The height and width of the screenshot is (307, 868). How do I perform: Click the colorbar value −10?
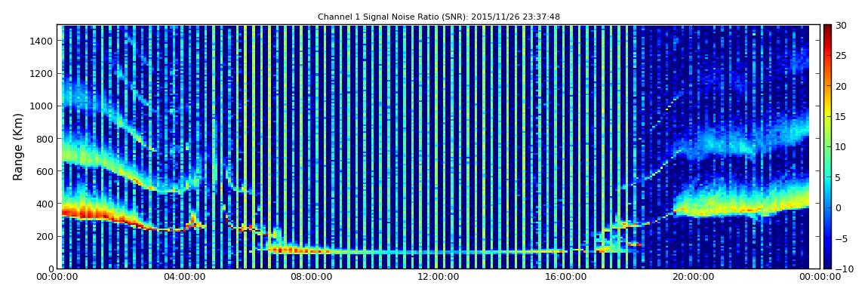(x=843, y=269)
